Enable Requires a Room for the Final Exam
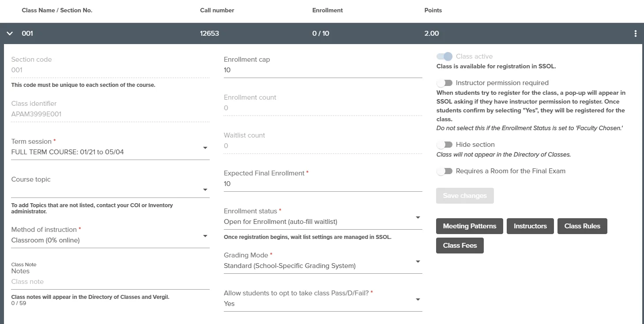 coord(444,171)
